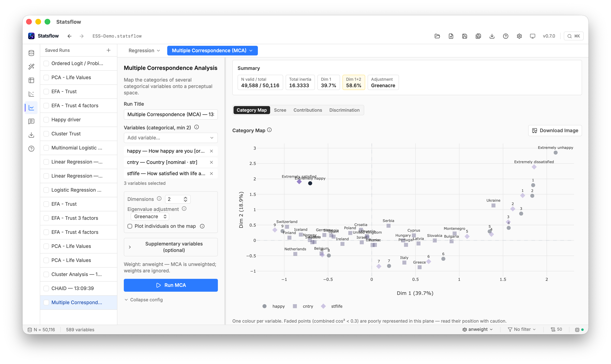Go forward with the right arrow
This screenshot has height=364, width=611.
[81, 36]
